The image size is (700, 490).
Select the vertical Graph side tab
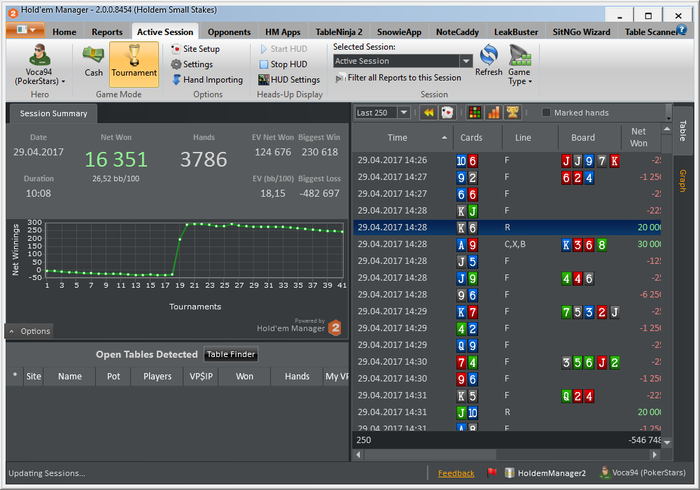point(683,181)
